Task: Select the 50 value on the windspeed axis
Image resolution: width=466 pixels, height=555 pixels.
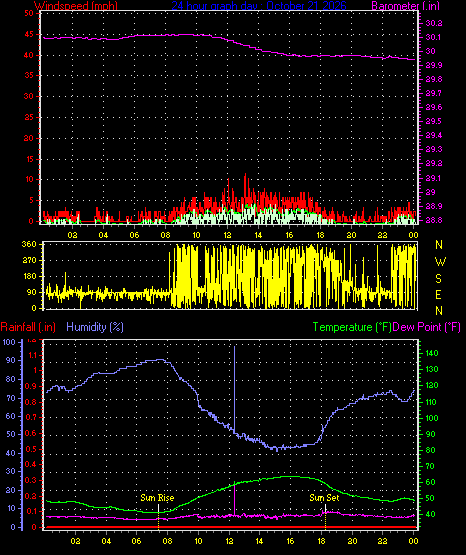Action: (x=29, y=13)
